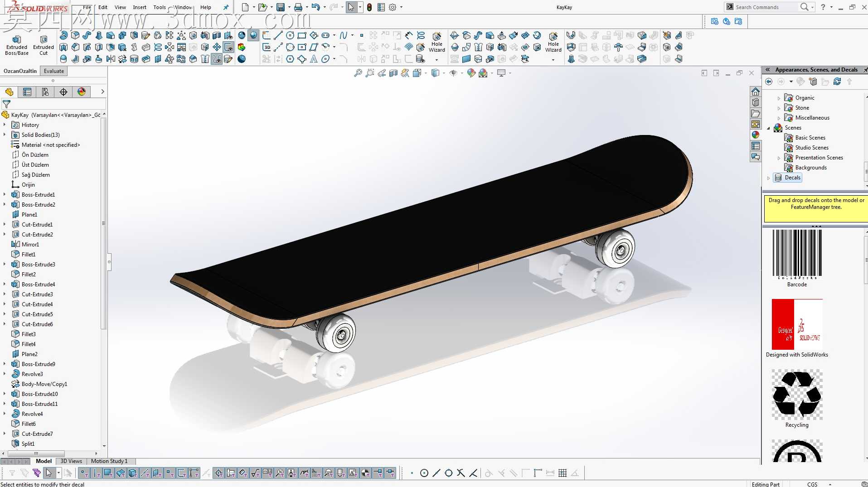868x487 pixels.
Task: Select the Designed with SolidWorks decal
Action: pyautogui.click(x=797, y=324)
